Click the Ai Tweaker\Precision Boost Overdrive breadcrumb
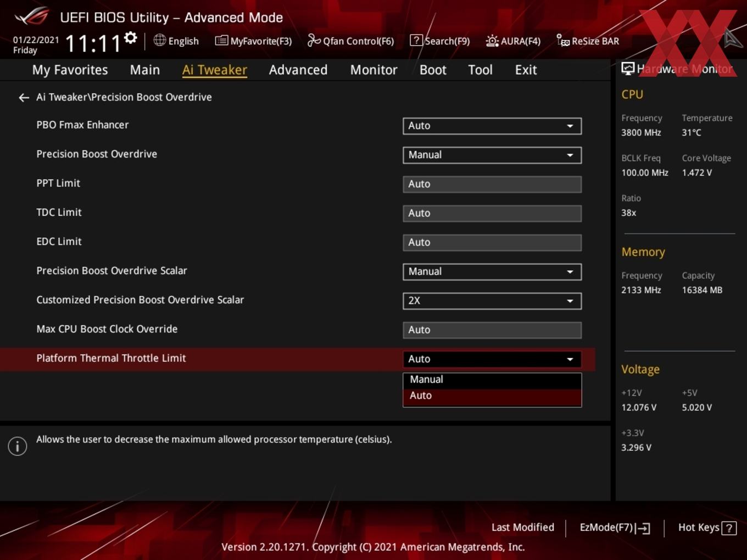The image size is (747, 560). click(x=124, y=97)
